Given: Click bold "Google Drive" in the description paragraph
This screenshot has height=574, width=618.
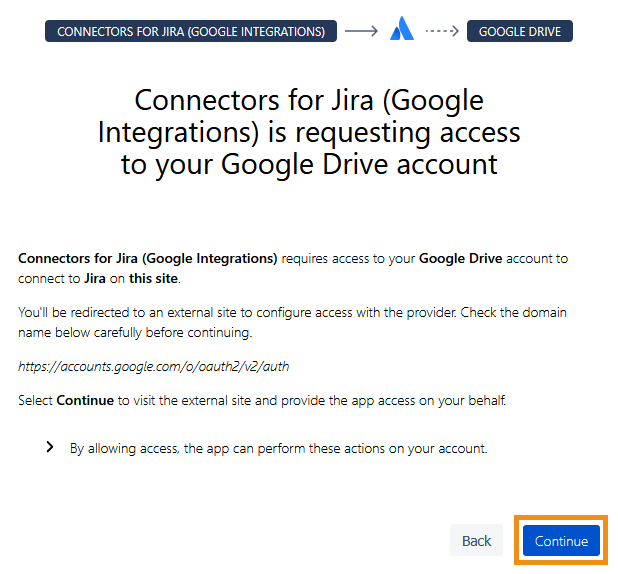Looking at the screenshot, I should [x=460, y=258].
